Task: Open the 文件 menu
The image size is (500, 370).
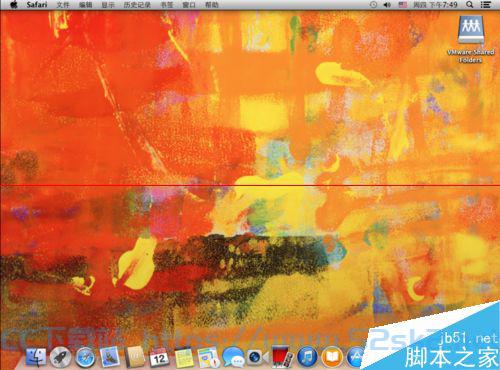Action: 63,5
